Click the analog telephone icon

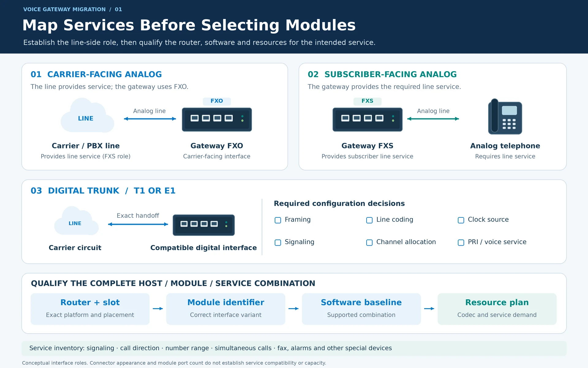[x=505, y=117]
